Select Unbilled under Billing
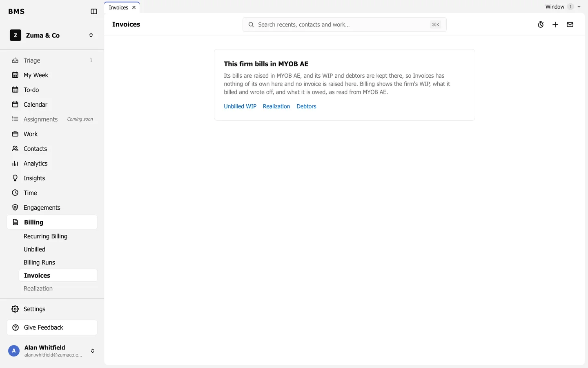Screen dimensions: 588x368 [x=58, y=249]
